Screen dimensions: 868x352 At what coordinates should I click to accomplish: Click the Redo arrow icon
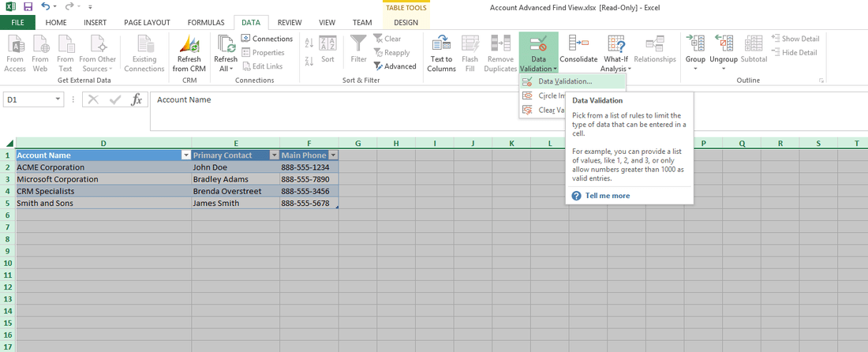click(69, 7)
